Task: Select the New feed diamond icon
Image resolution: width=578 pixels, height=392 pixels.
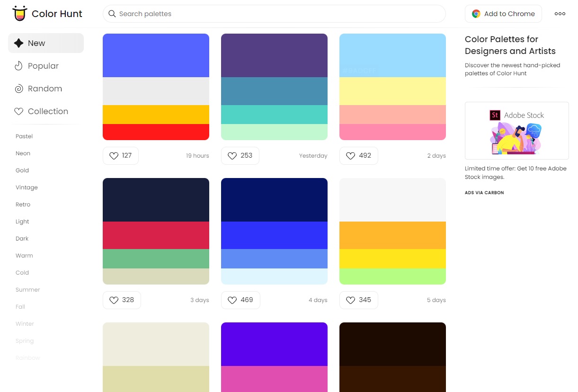Action: point(20,43)
